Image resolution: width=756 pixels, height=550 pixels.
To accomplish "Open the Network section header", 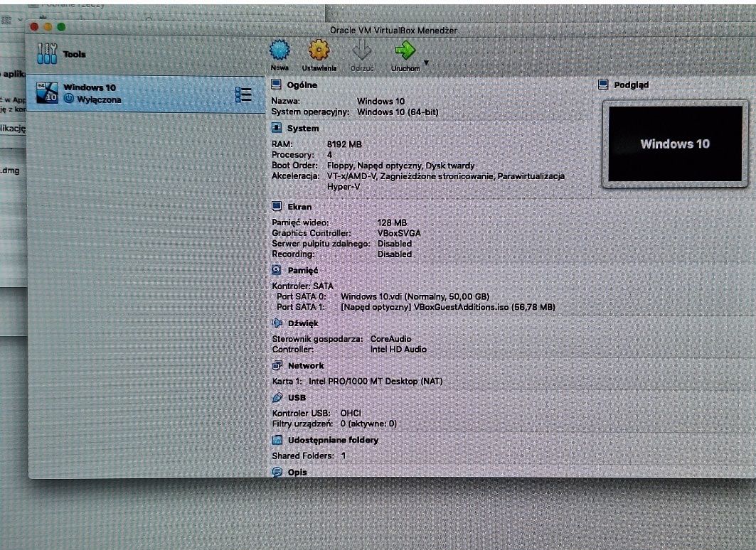I will (x=306, y=366).
